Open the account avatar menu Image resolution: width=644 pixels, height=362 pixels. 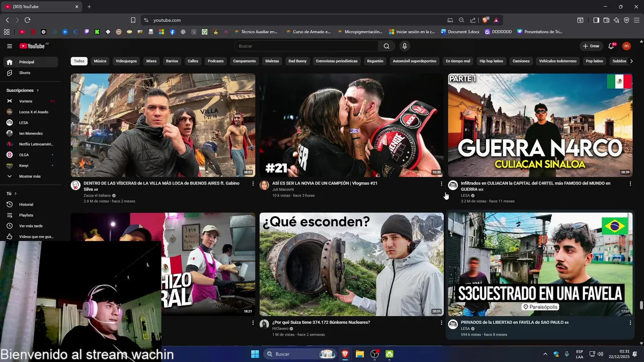point(626,46)
